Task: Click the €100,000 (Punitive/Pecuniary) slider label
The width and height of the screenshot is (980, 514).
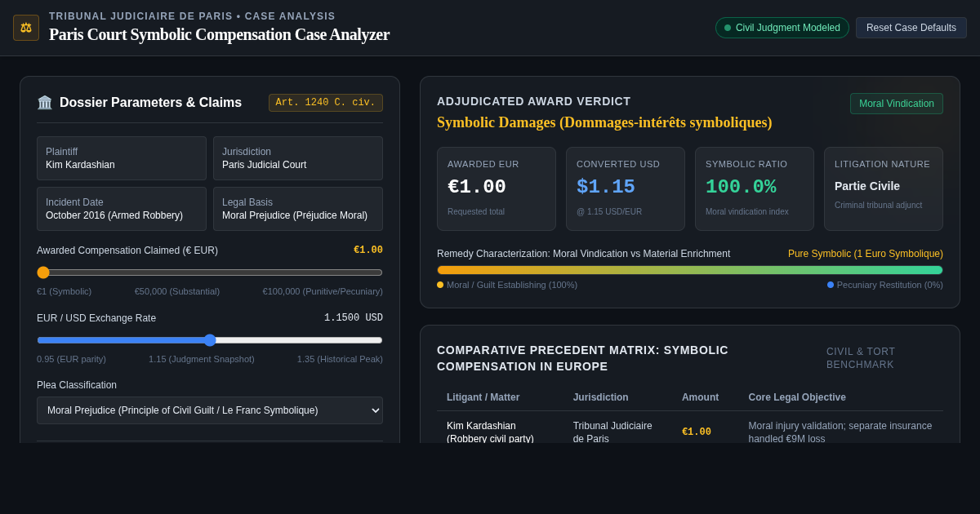Action: click(x=323, y=291)
